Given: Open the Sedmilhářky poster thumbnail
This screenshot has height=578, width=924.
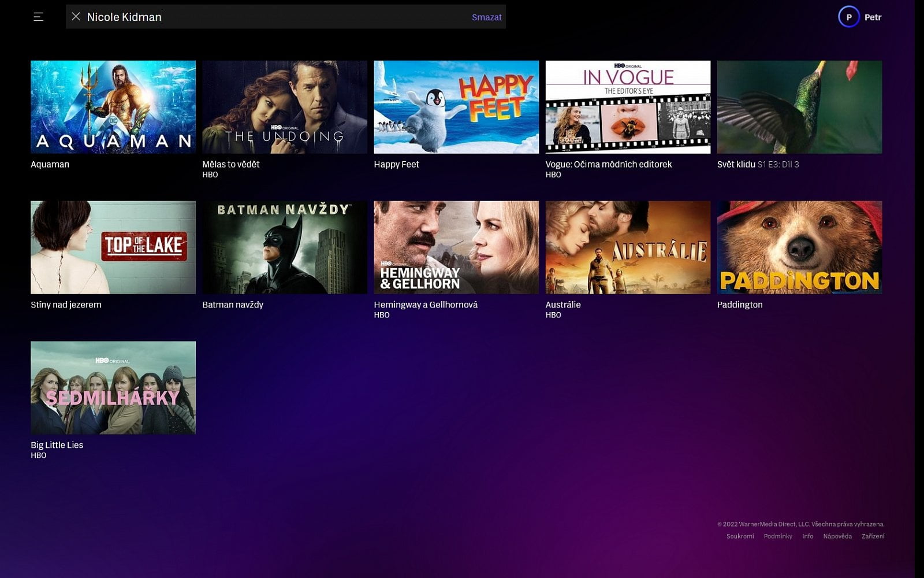Looking at the screenshot, I should [x=113, y=388].
